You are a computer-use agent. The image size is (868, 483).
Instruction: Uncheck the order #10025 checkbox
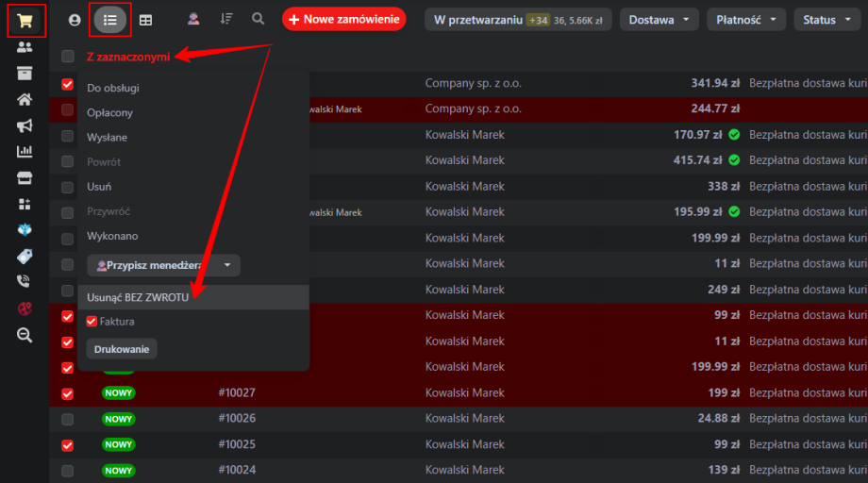coord(67,444)
